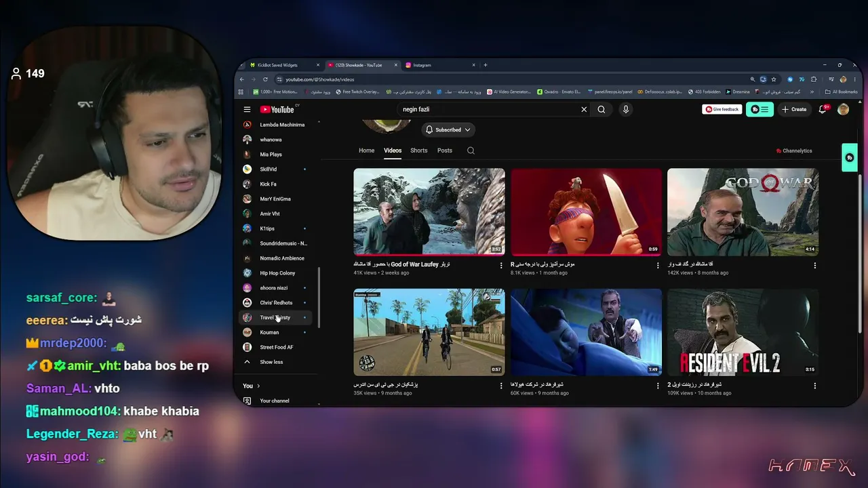The width and height of the screenshot is (868, 488).
Task: Play the Resident Evil 2 video thumbnail
Action: click(x=743, y=333)
